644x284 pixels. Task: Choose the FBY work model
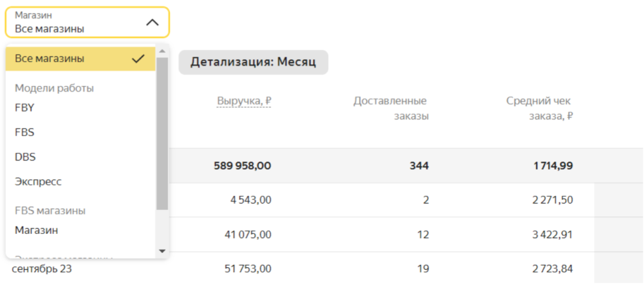click(25, 108)
